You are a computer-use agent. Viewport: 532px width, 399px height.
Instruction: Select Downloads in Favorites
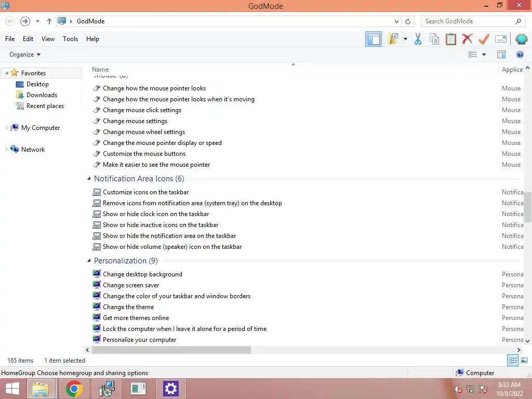tap(42, 95)
